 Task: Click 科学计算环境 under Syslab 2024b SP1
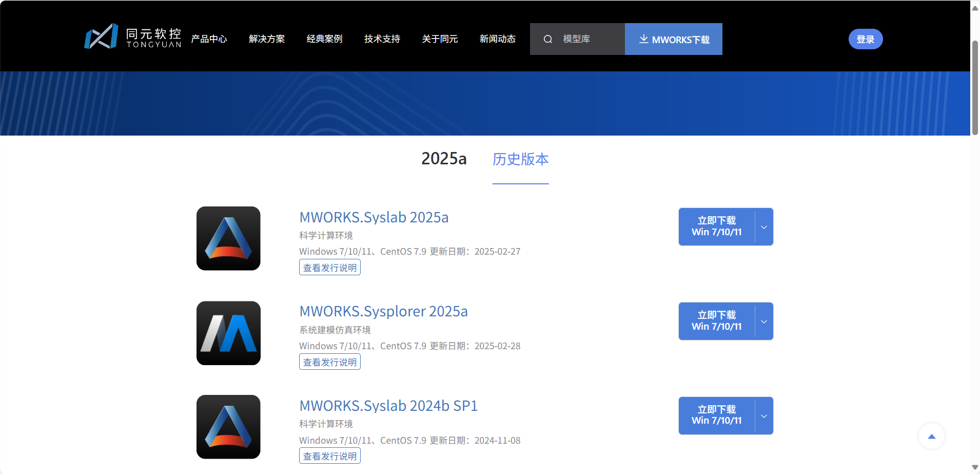[326, 424]
